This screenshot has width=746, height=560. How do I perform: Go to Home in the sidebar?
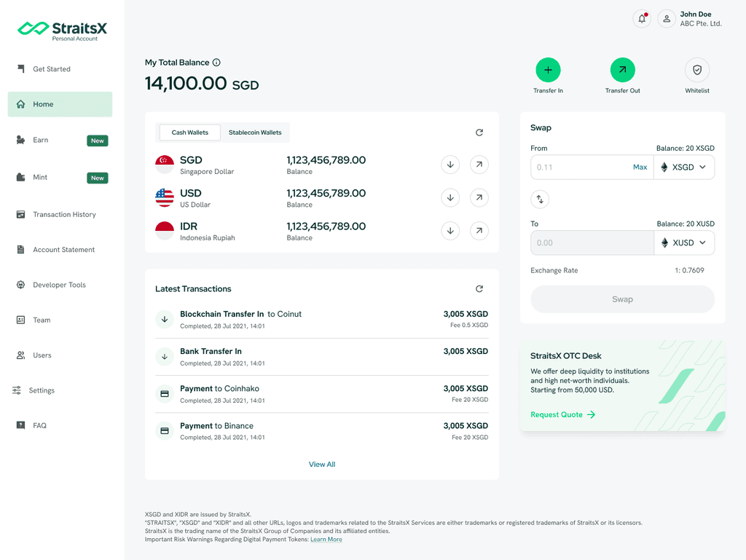coord(60,104)
